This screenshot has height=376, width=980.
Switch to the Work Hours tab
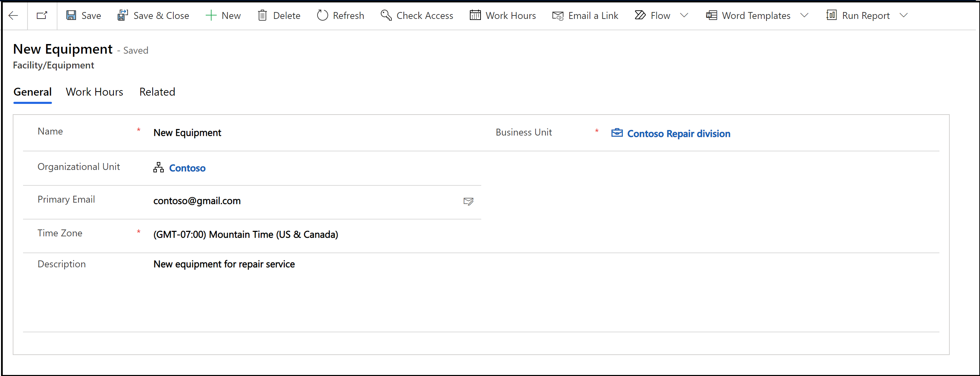pos(94,92)
